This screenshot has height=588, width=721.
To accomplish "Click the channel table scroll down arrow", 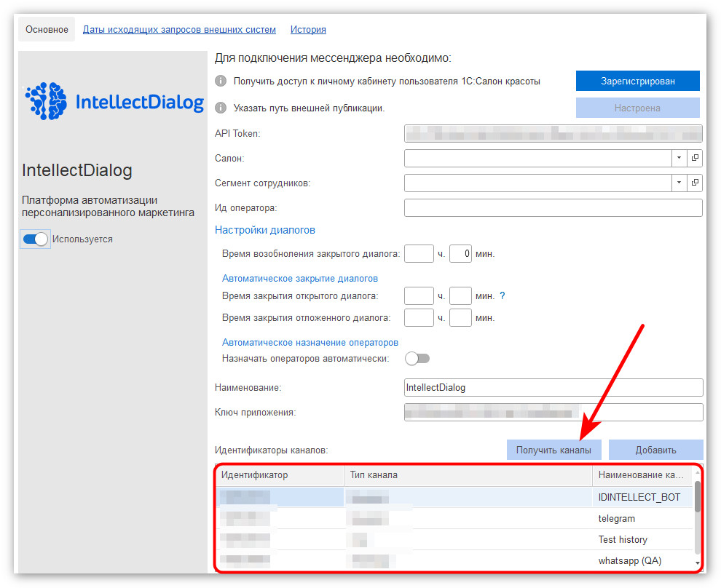I will click(697, 563).
